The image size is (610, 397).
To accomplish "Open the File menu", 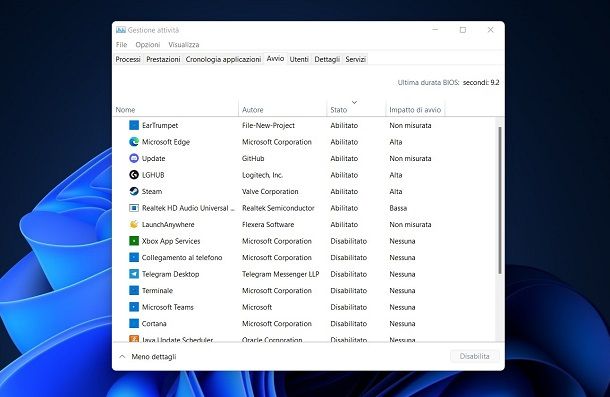I will (x=121, y=45).
